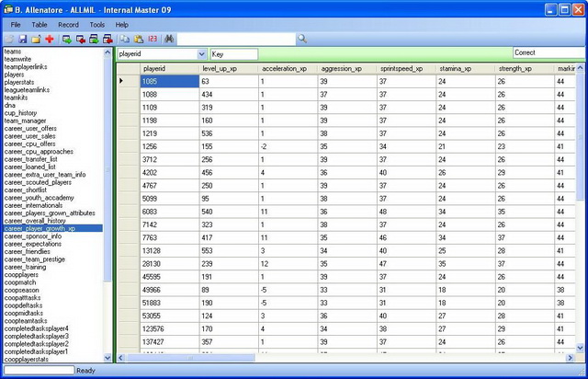Click the playerid cell 123576

[169, 329]
